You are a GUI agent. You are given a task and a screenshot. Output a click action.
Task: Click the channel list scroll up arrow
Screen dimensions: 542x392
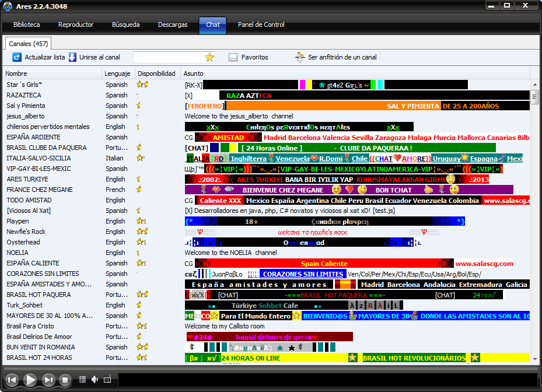tap(535, 85)
